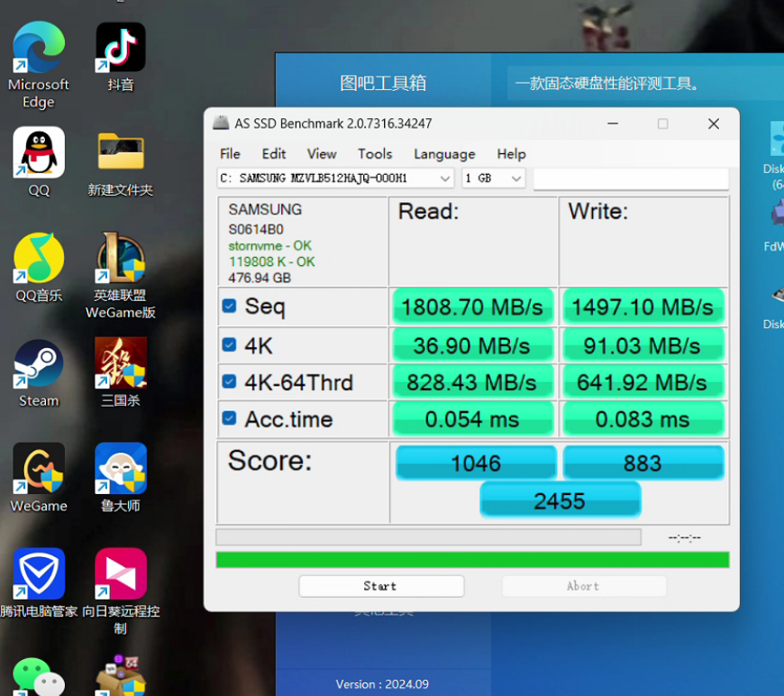Click the 4K-64Thrd write result 641.92 MB/s
Image resolution: width=784 pixels, height=696 pixels.
pos(643,382)
